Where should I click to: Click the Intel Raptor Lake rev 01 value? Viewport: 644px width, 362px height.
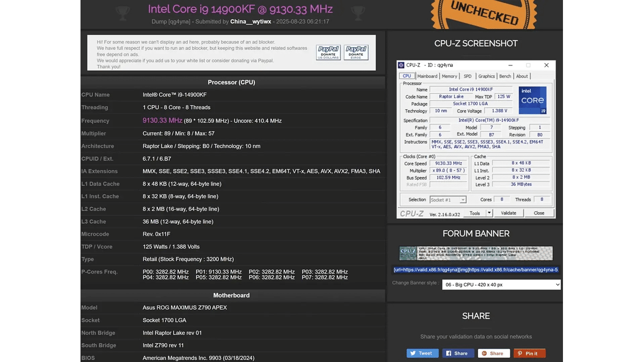[172, 333]
